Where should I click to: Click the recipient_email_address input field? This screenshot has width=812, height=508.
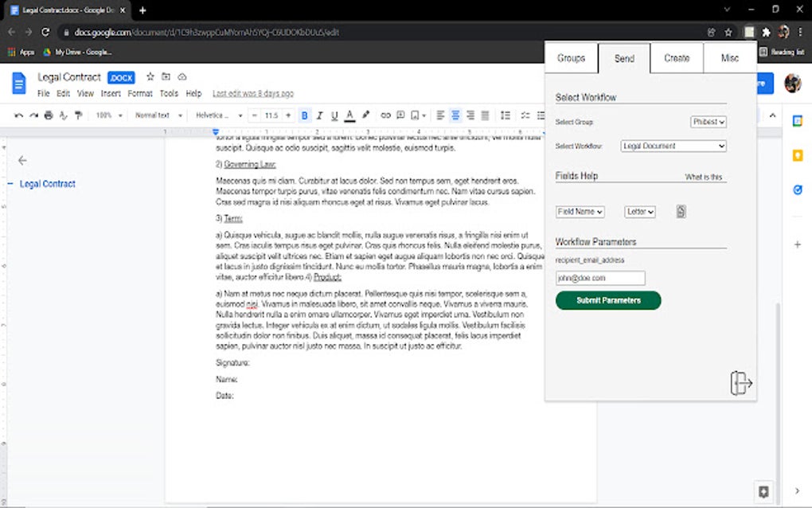pos(599,277)
